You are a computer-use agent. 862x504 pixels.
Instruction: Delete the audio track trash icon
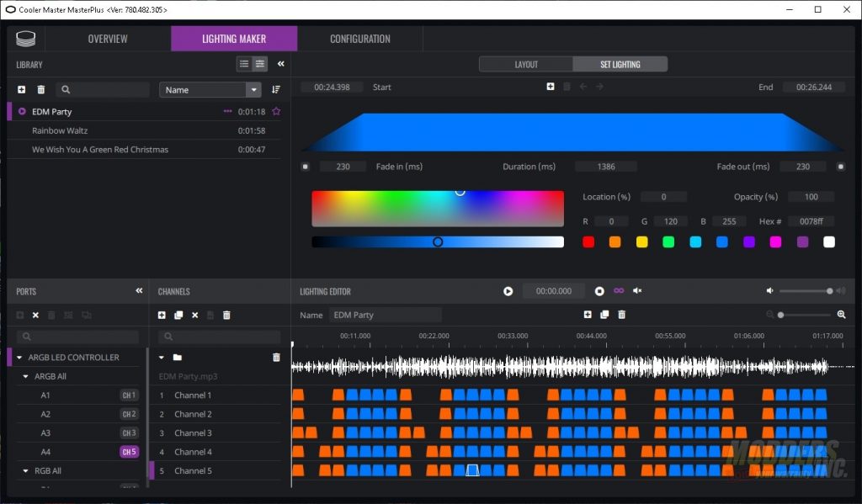point(276,358)
